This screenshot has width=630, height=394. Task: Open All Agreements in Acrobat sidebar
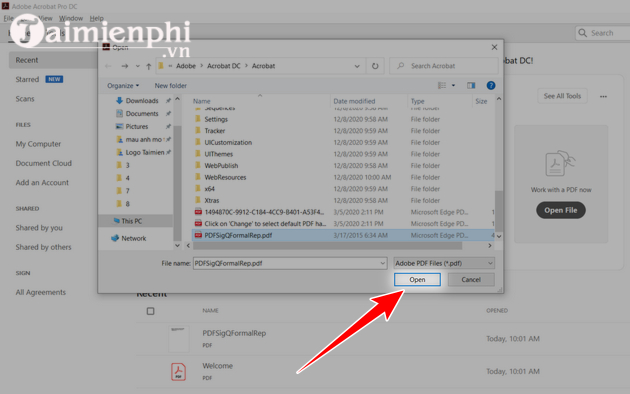tap(40, 292)
